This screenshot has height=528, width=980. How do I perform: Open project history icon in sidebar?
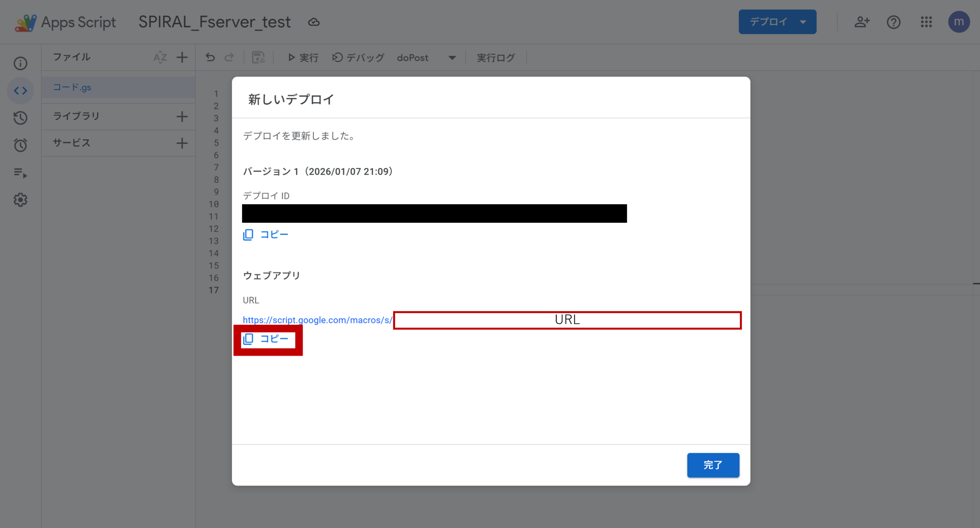[20, 118]
